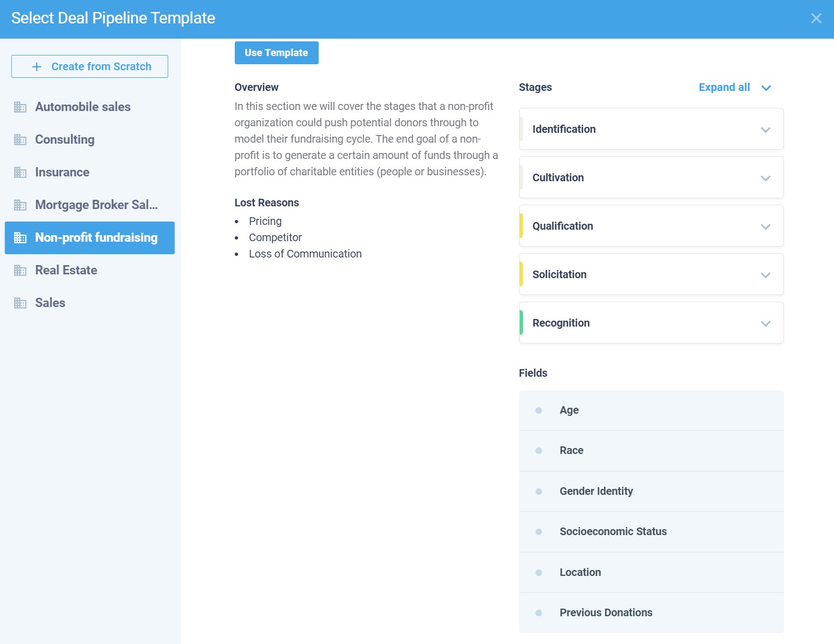Expand the Identification stage chevron
Viewport: 834px width, 644px height.
tap(765, 130)
